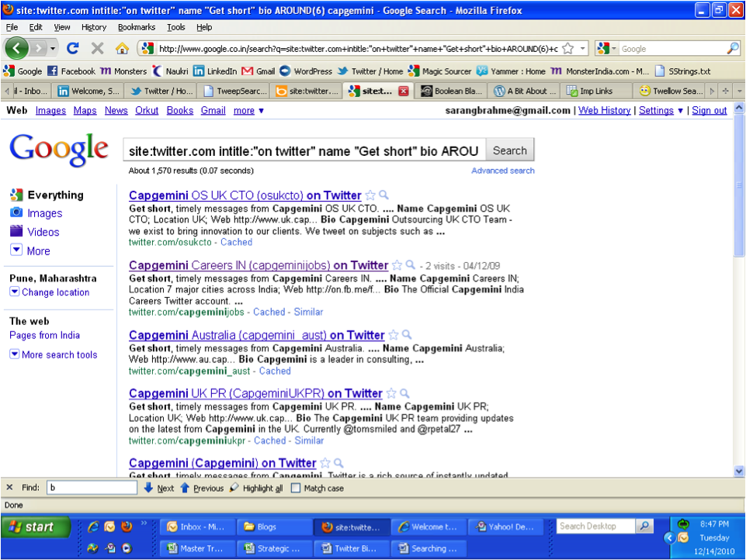Viewport: 746px width, 560px height.
Task: Expand Change location
Action: (x=50, y=292)
